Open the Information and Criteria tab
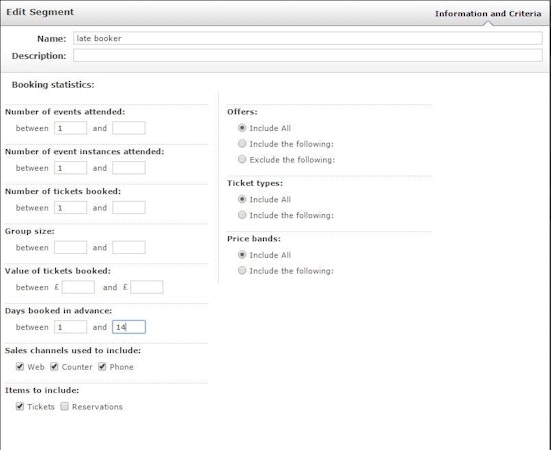This screenshot has height=450, width=551. tap(488, 14)
